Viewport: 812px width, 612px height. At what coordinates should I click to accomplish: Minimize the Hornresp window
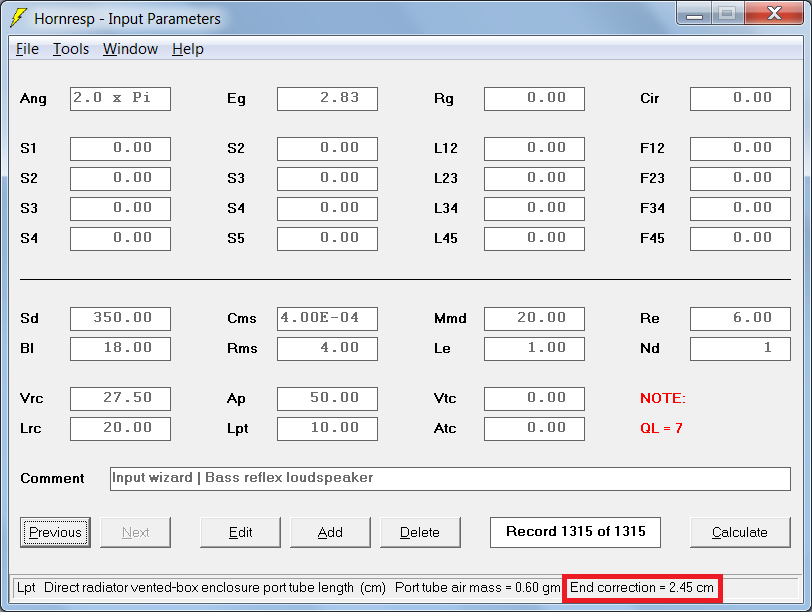click(694, 14)
